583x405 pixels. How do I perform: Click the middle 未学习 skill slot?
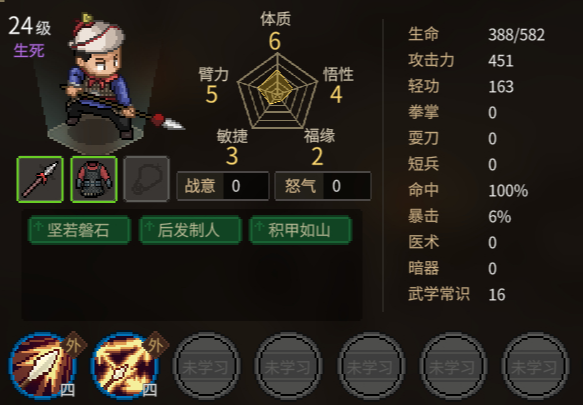pos(371,367)
